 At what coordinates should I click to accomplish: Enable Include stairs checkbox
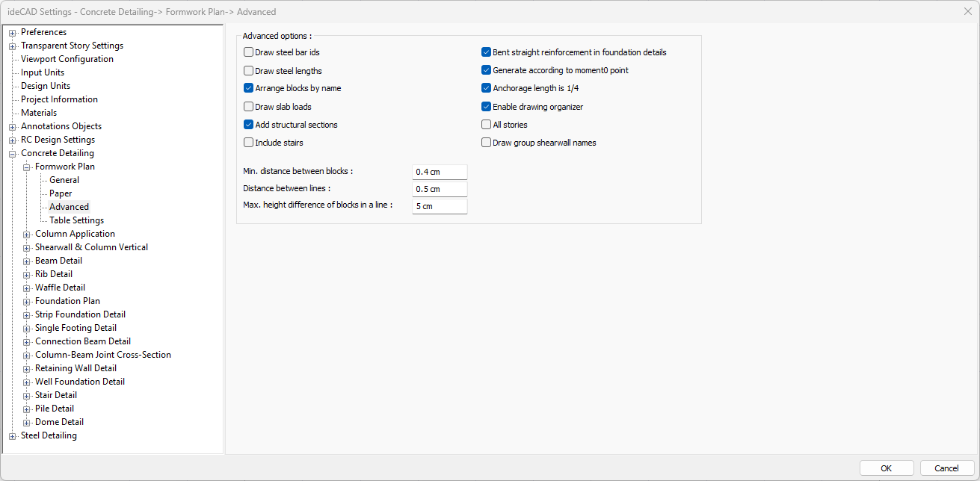click(x=249, y=143)
